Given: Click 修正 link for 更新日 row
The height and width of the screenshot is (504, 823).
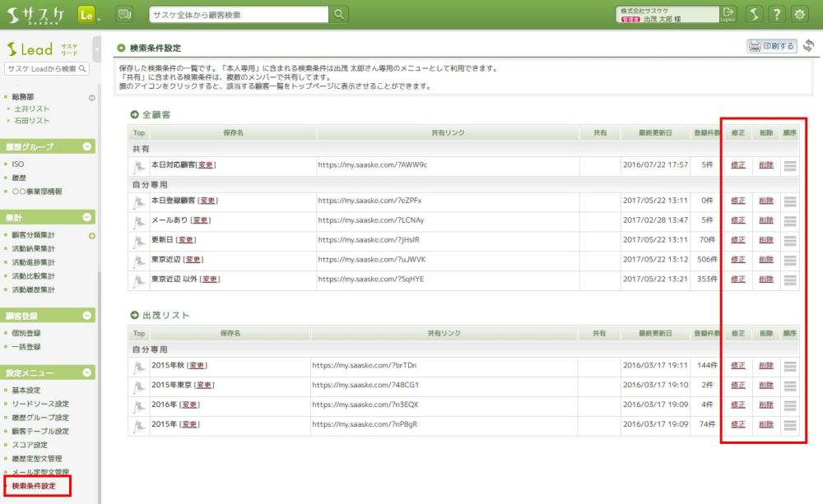Looking at the screenshot, I should coord(737,240).
